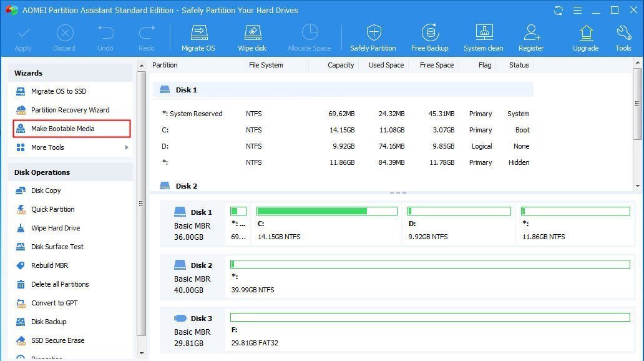This screenshot has height=361, width=644.
Task: Select Disk 1 Basic MBR 36.00GB label
Action: click(x=193, y=224)
